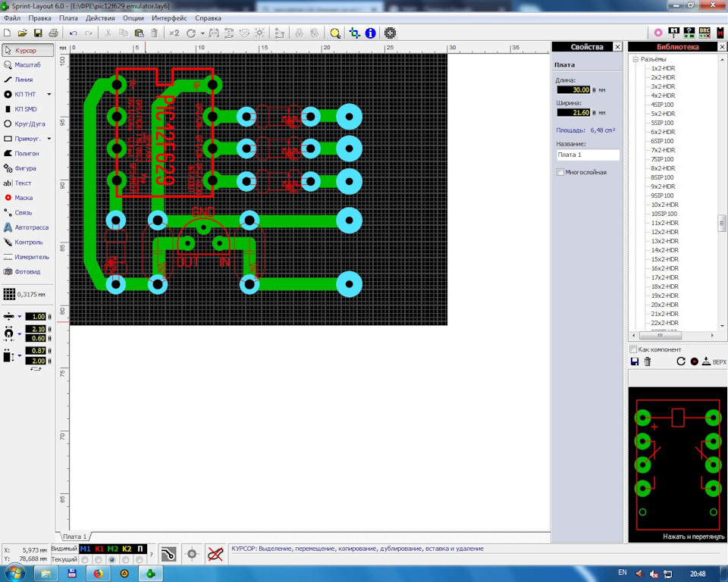Click the library horizontal scrollbar right arrow
The height and width of the screenshot is (582, 728).
click(x=712, y=335)
